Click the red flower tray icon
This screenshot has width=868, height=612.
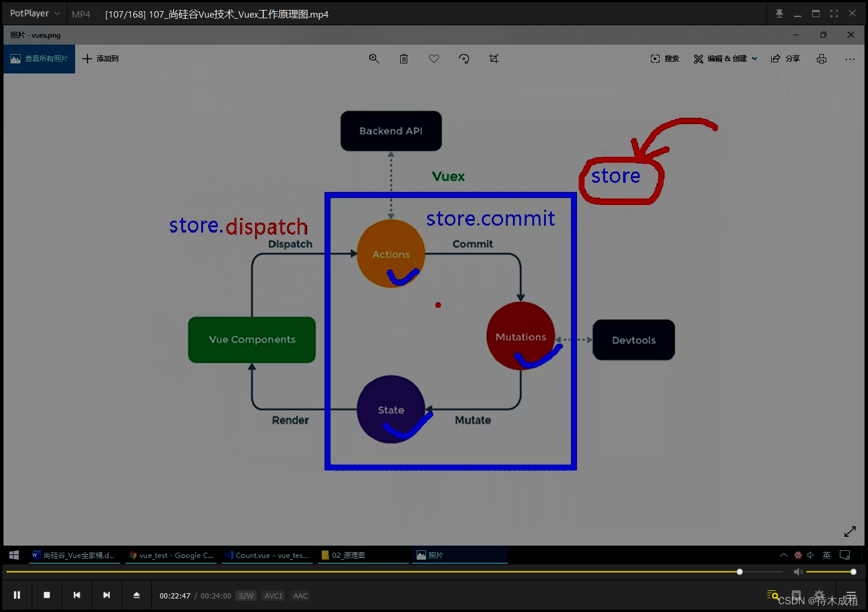pos(798,555)
